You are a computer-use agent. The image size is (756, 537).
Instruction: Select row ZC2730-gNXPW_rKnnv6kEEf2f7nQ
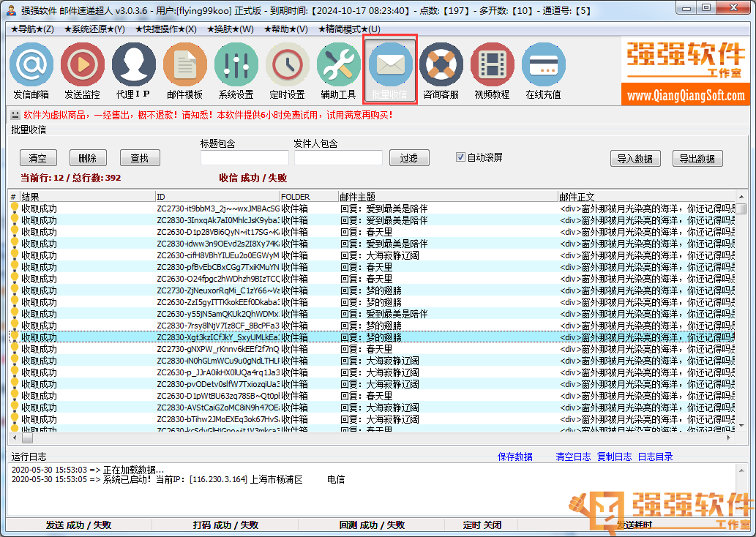373,349
